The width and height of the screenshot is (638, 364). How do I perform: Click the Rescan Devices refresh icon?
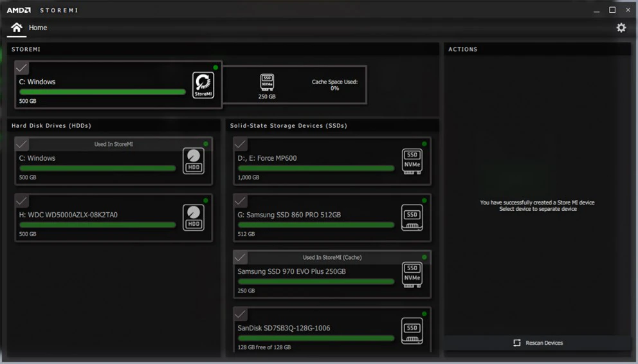coord(516,343)
